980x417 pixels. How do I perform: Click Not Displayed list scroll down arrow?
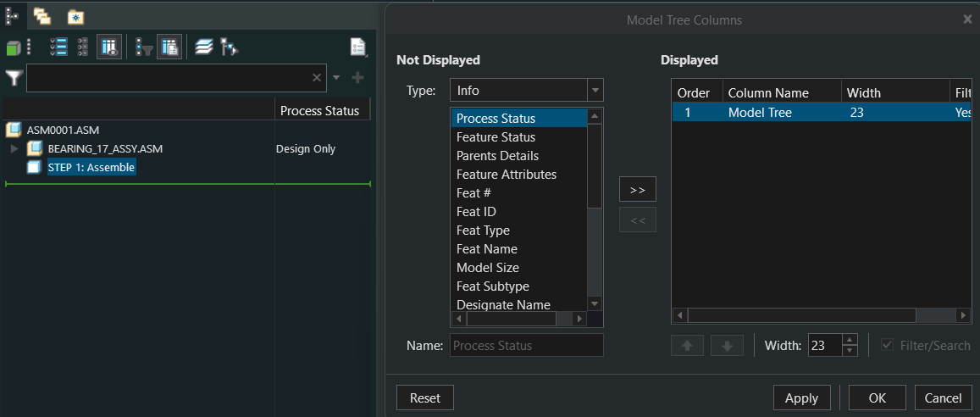(x=595, y=303)
